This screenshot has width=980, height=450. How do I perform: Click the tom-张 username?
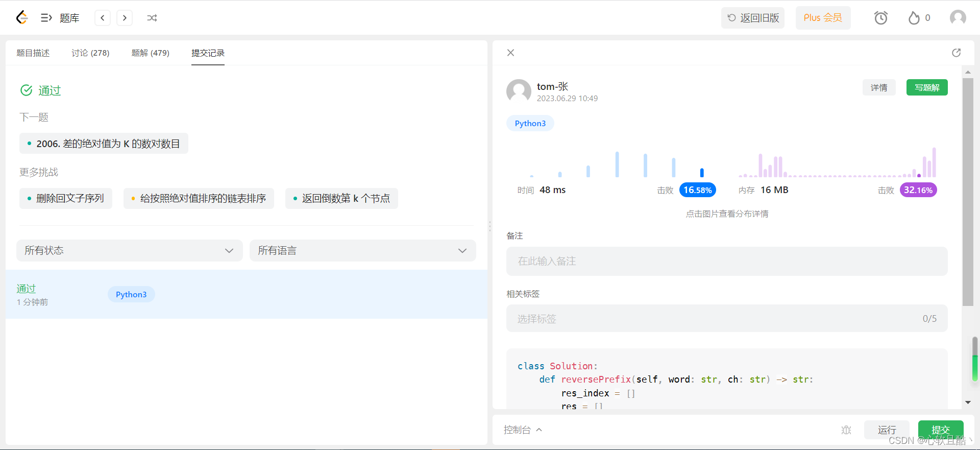(x=552, y=86)
